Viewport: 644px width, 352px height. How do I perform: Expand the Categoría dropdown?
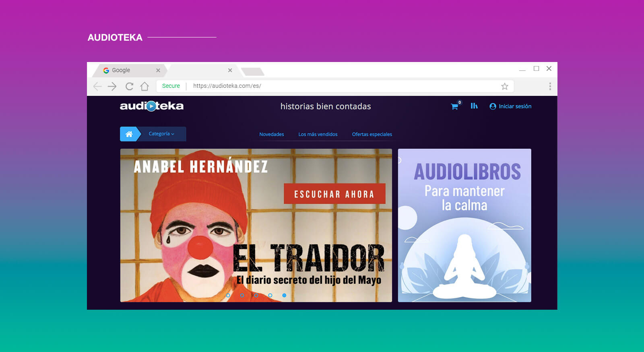pos(161,134)
